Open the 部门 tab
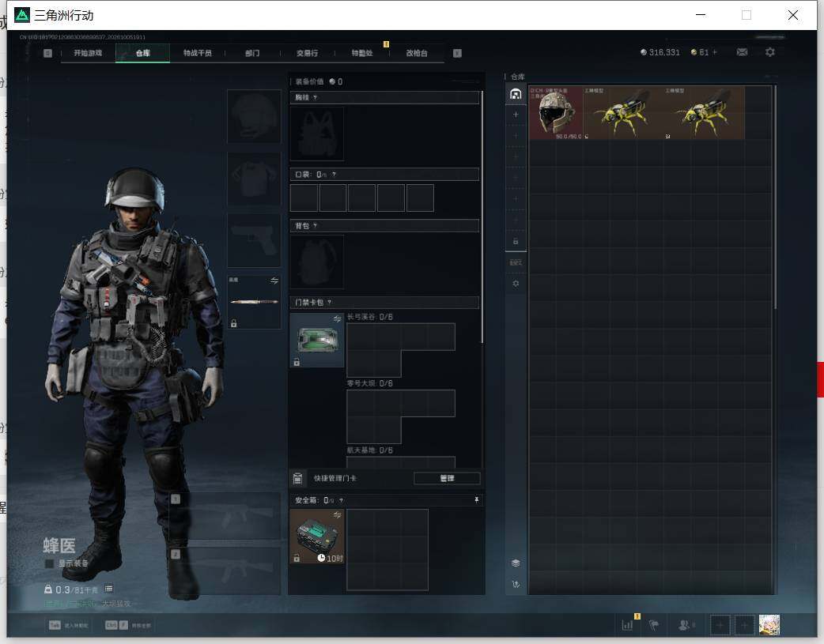This screenshot has height=644, width=824. [x=252, y=53]
